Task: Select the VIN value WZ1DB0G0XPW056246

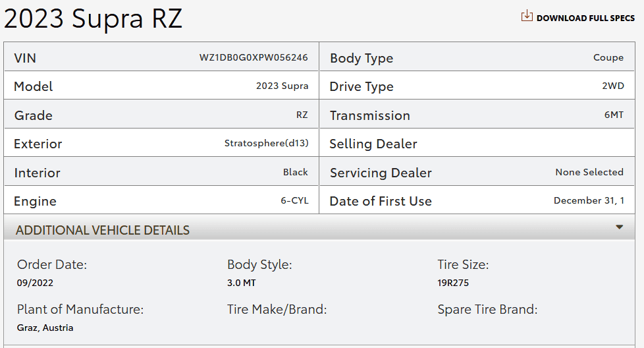Action: point(254,57)
